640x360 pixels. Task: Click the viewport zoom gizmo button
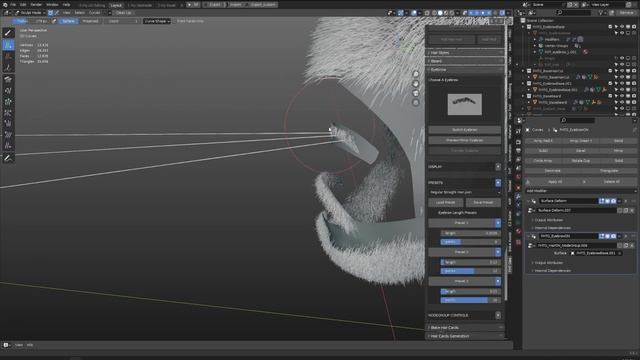pos(416,74)
